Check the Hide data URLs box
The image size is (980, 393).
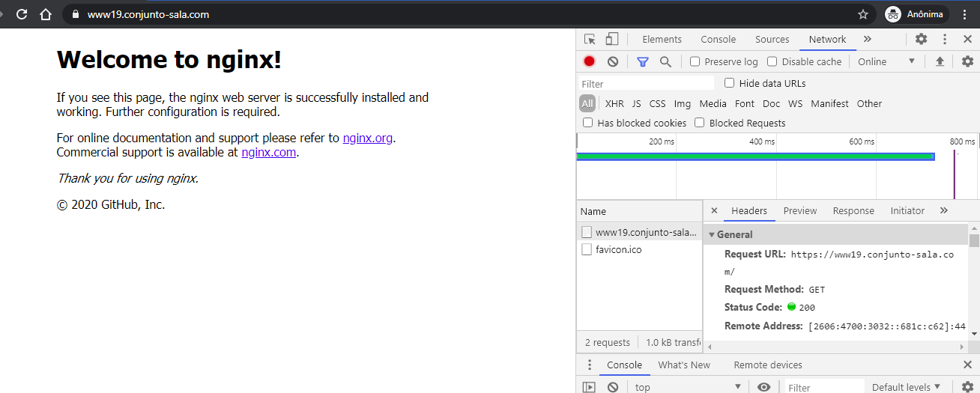click(x=730, y=83)
